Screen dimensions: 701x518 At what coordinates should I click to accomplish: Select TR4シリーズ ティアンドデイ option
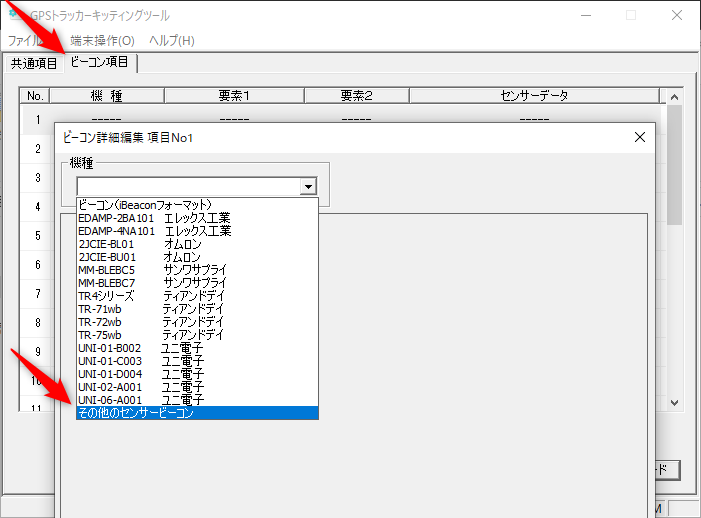(x=197, y=296)
